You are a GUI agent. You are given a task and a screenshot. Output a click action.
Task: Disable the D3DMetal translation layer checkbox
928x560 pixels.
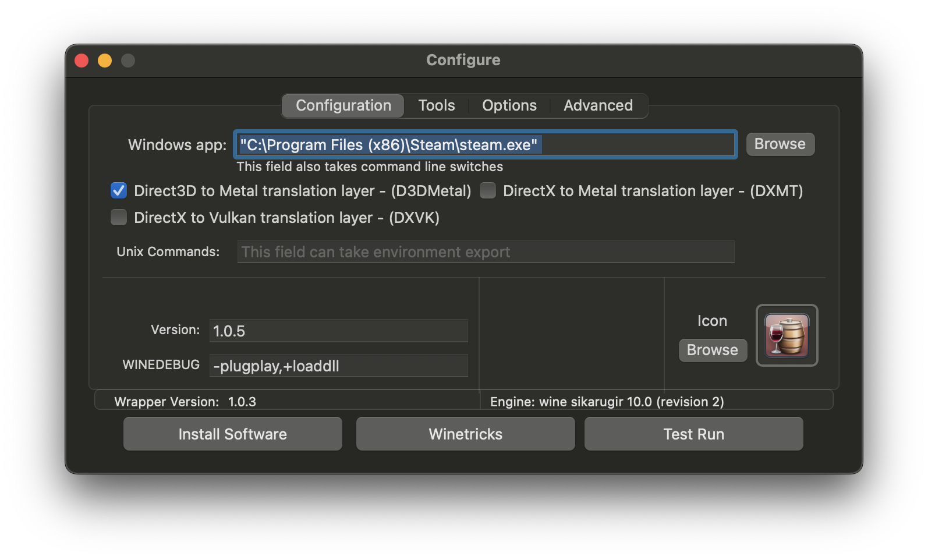[119, 190]
